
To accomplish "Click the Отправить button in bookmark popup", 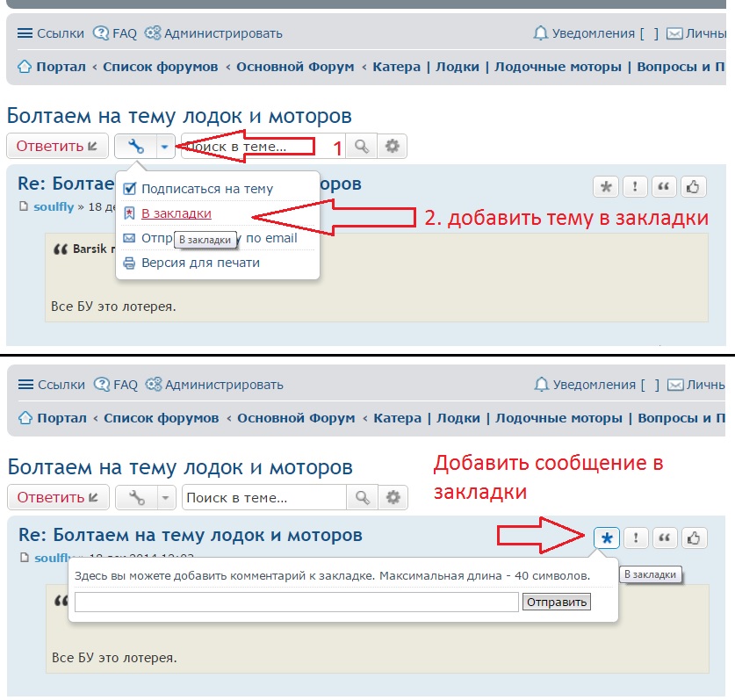I will tap(556, 602).
